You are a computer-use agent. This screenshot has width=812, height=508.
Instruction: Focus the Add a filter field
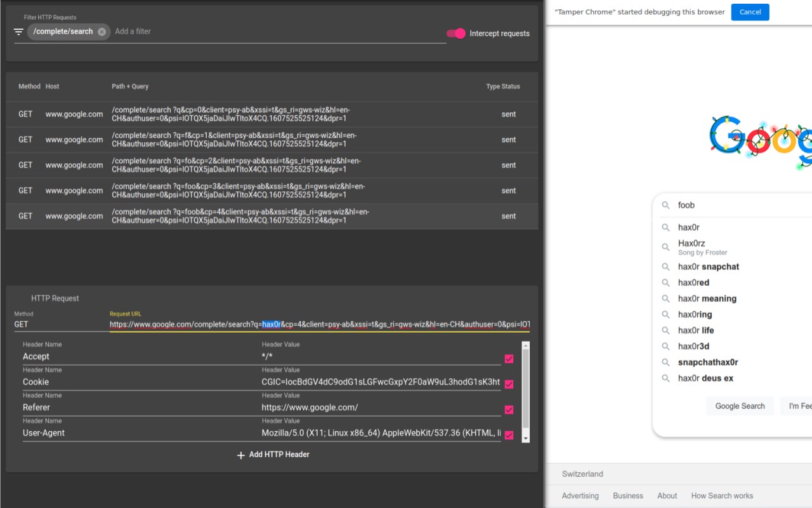coord(279,31)
